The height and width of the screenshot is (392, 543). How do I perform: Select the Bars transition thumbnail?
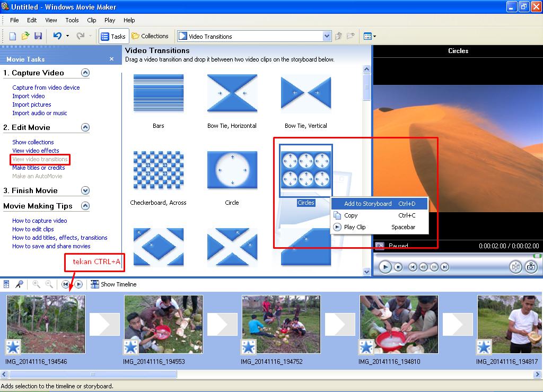159,93
